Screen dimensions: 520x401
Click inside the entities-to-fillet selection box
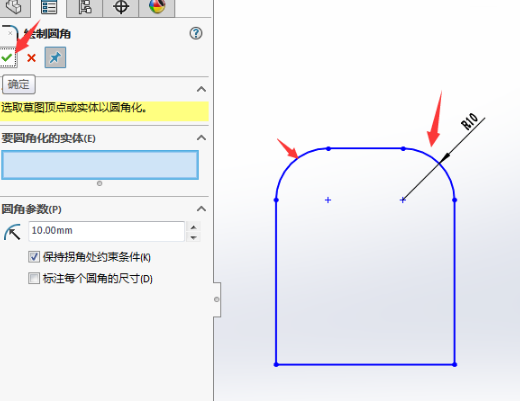point(100,165)
